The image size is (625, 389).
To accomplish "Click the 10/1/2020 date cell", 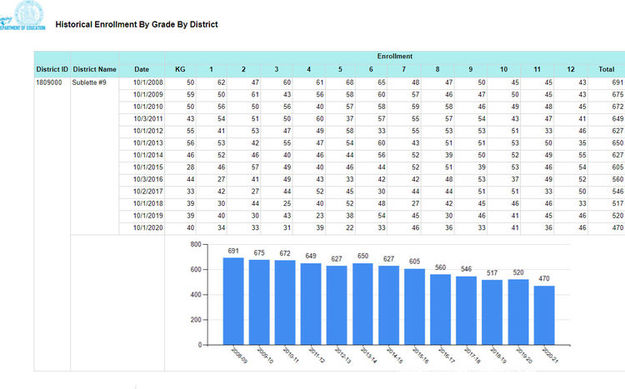I will [148, 228].
